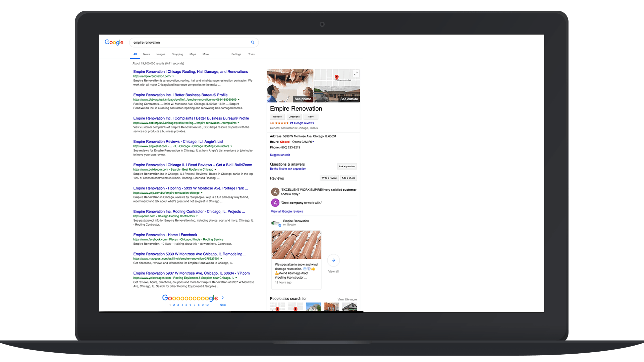Image resolution: width=644 pixels, height=362 pixels.
Task: Click the arrow to view next Google post
Action: pyautogui.click(x=333, y=260)
